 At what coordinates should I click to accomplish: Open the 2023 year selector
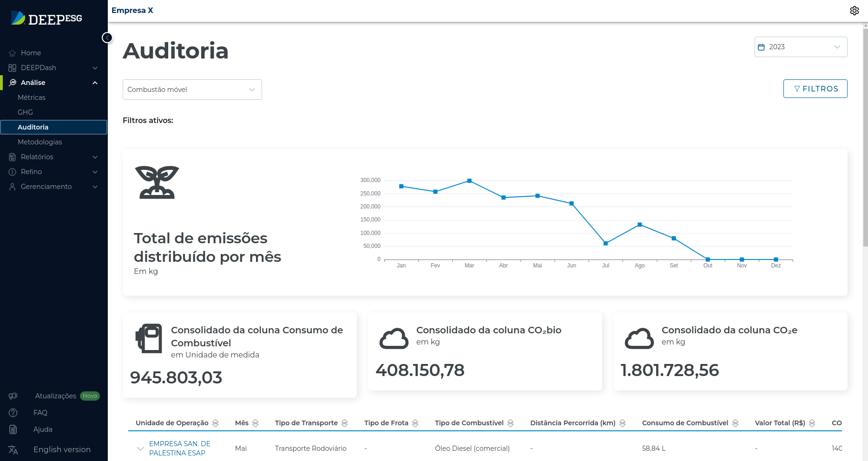(x=801, y=47)
